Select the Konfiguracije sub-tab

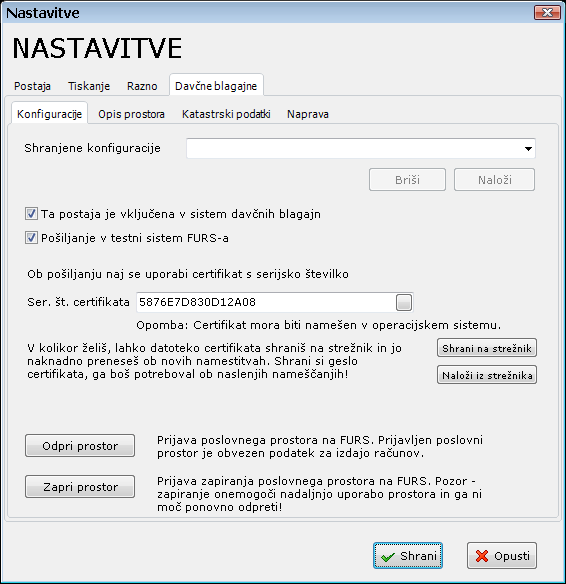tap(50, 114)
